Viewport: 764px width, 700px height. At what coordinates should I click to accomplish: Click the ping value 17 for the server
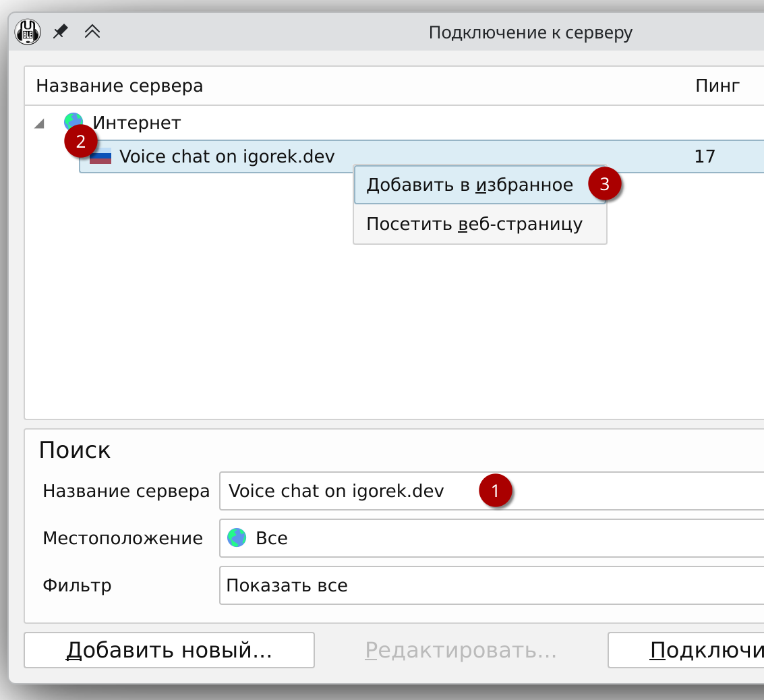pos(705,156)
